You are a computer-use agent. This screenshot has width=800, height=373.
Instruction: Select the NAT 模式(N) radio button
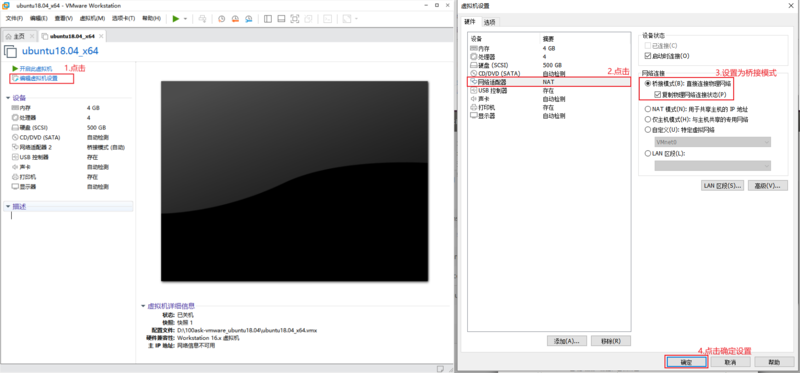pos(648,109)
